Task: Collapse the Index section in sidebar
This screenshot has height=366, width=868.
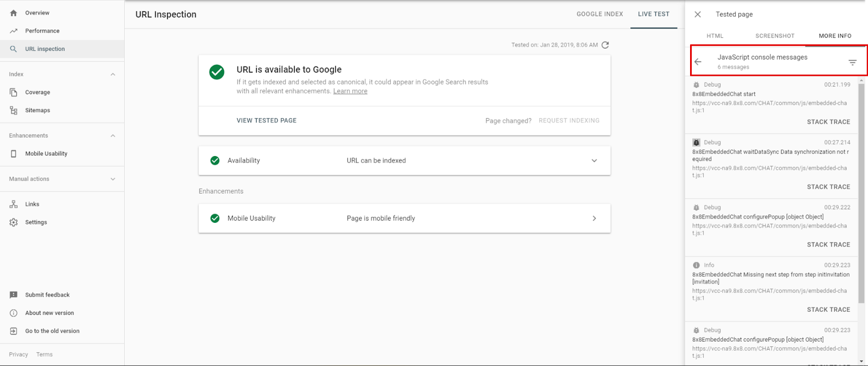Action: [x=113, y=74]
